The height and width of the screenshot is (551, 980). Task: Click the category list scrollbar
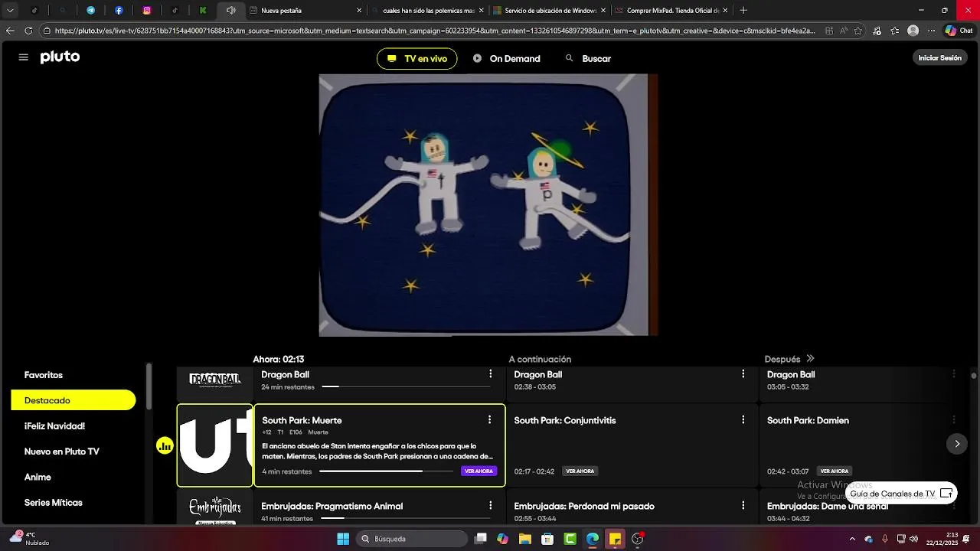click(149, 386)
